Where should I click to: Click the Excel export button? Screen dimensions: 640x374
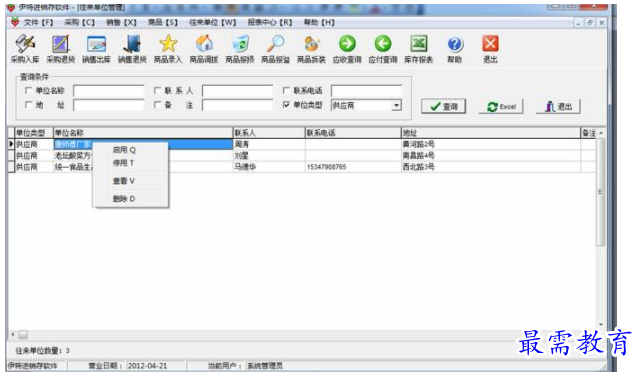pyautogui.click(x=501, y=107)
